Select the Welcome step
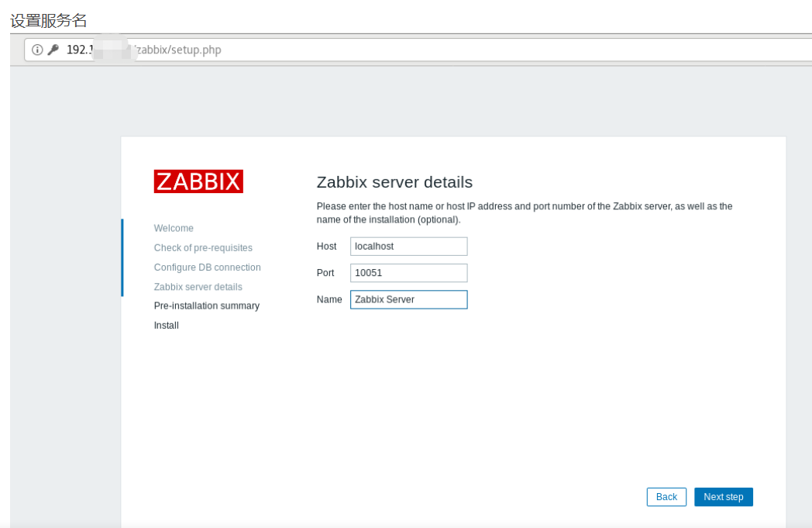Screen dimensions: 812x528 (174, 228)
